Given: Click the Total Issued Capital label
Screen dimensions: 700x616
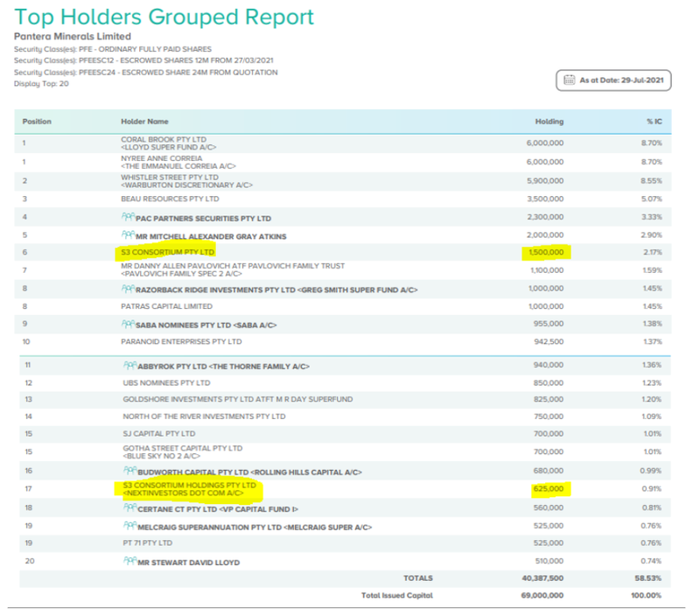Looking at the screenshot, I should [397, 596].
